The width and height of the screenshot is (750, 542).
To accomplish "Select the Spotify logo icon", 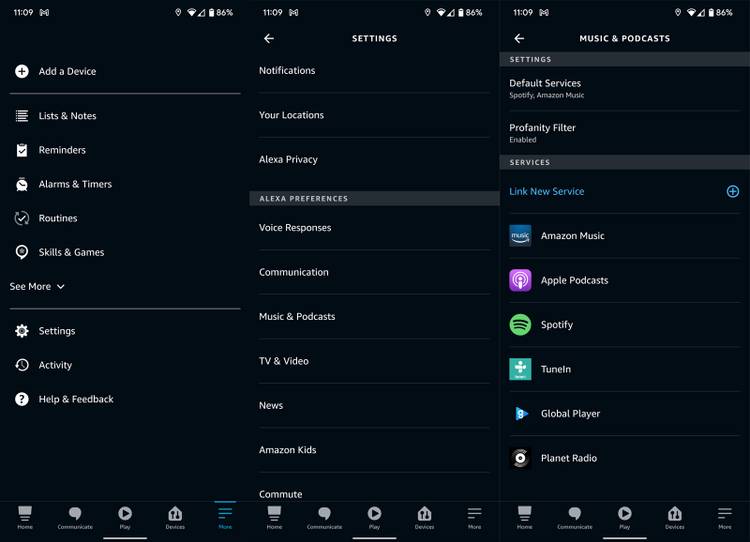I will [x=520, y=325].
